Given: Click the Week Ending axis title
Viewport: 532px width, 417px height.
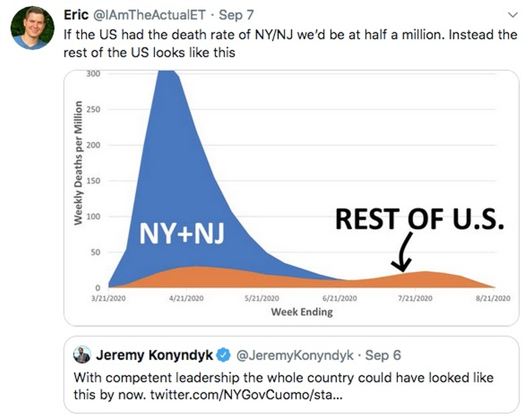Looking at the screenshot, I should point(301,312).
